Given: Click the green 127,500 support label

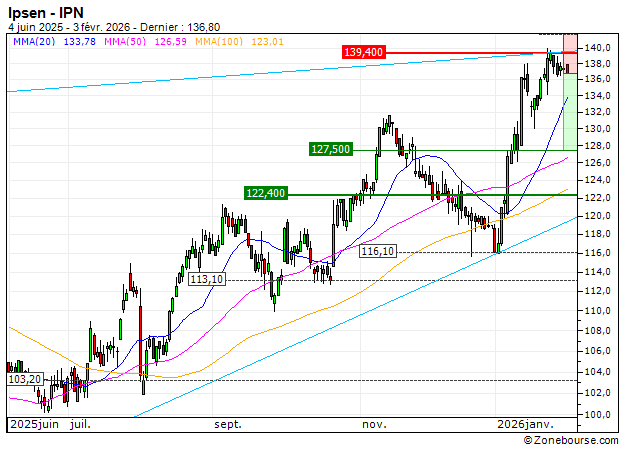Looking at the screenshot, I should coord(331,149).
